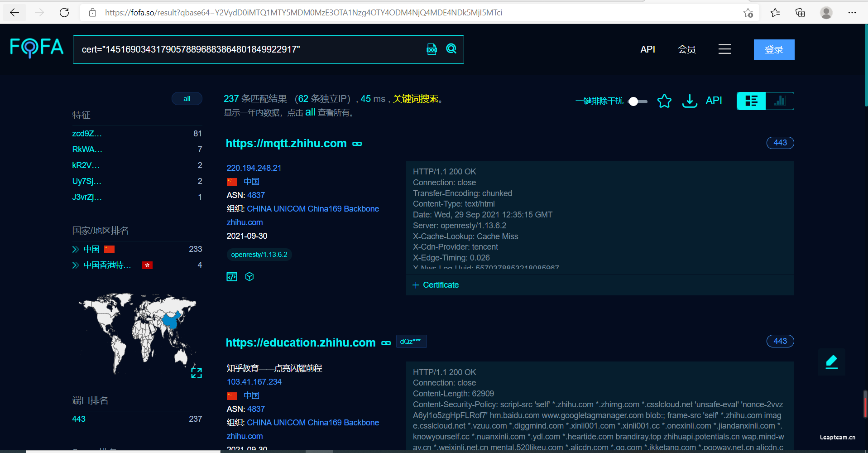Expand 中国香港特 region chevron
Image resolution: width=868 pixels, height=453 pixels.
pyautogui.click(x=76, y=265)
